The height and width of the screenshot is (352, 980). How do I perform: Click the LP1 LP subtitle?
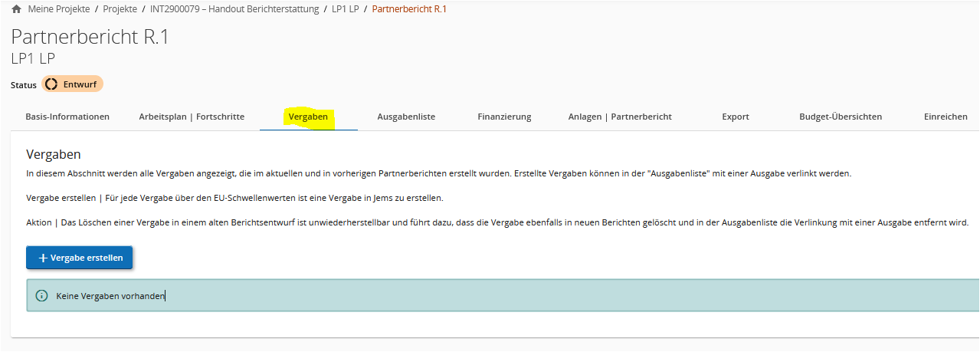tap(33, 58)
